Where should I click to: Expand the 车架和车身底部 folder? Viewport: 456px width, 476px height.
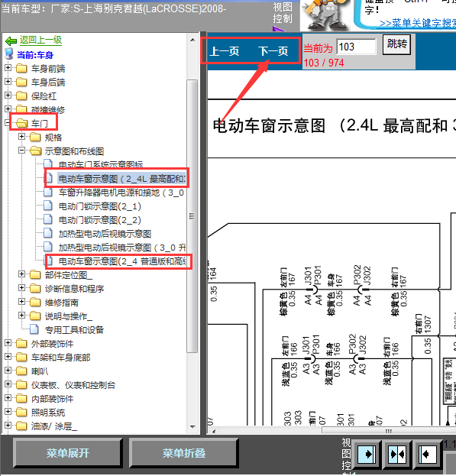coord(8,356)
